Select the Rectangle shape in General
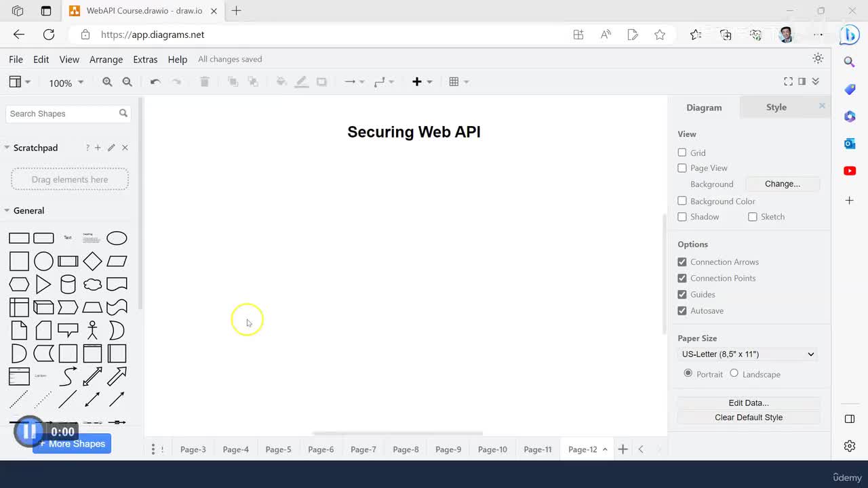Screen dimensions: 868x488 click(x=19, y=238)
